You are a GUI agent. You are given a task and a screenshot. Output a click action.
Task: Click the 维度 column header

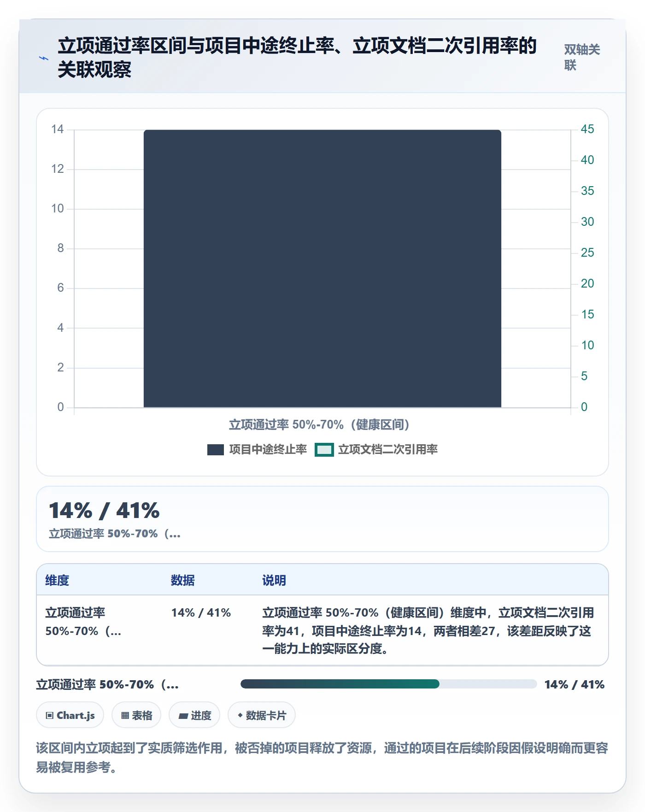[57, 580]
